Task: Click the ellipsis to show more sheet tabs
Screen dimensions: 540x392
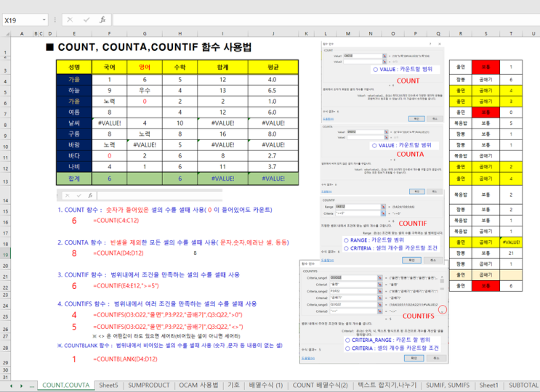Action: pyautogui.click(x=31, y=386)
